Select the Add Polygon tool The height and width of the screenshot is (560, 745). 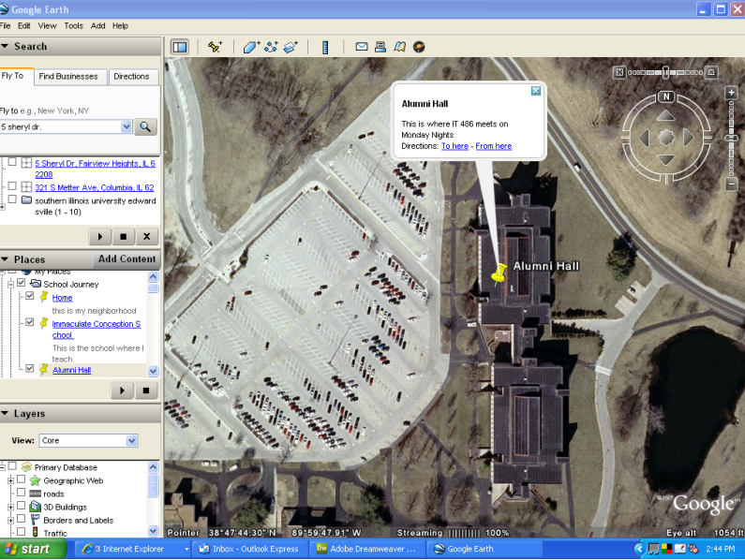click(x=250, y=47)
